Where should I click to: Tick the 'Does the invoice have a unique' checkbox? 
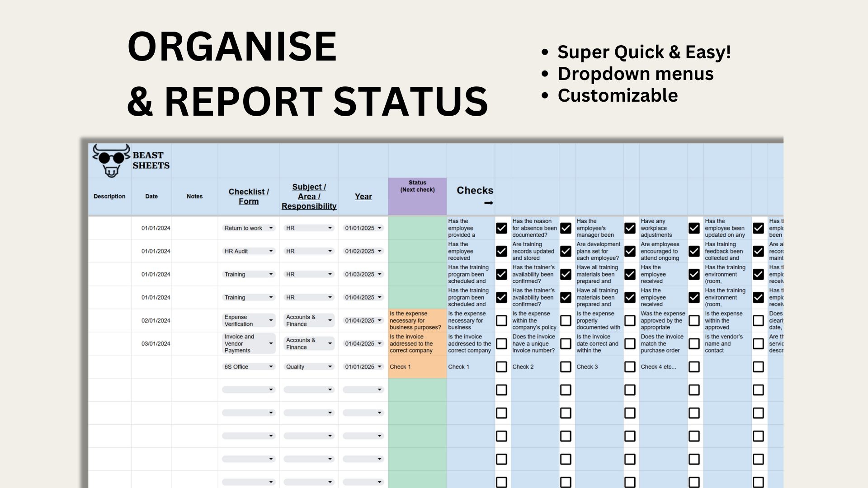(566, 344)
